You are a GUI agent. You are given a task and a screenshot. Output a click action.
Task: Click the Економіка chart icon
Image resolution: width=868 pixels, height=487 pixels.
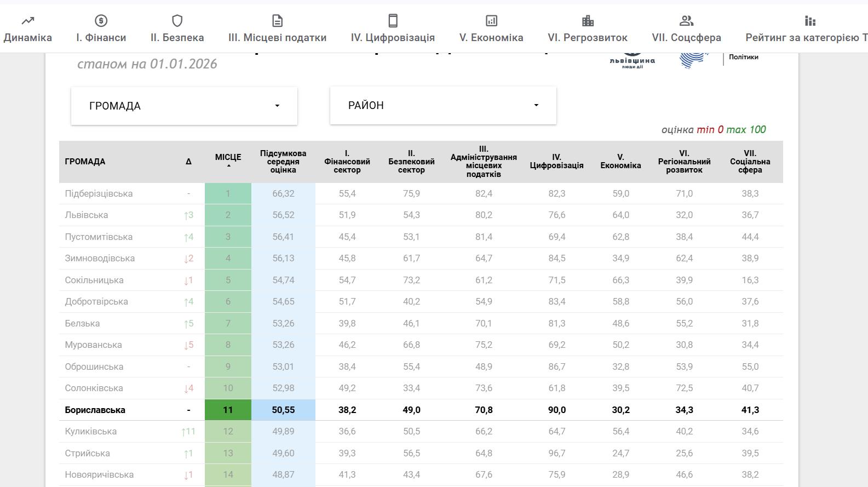[491, 21]
